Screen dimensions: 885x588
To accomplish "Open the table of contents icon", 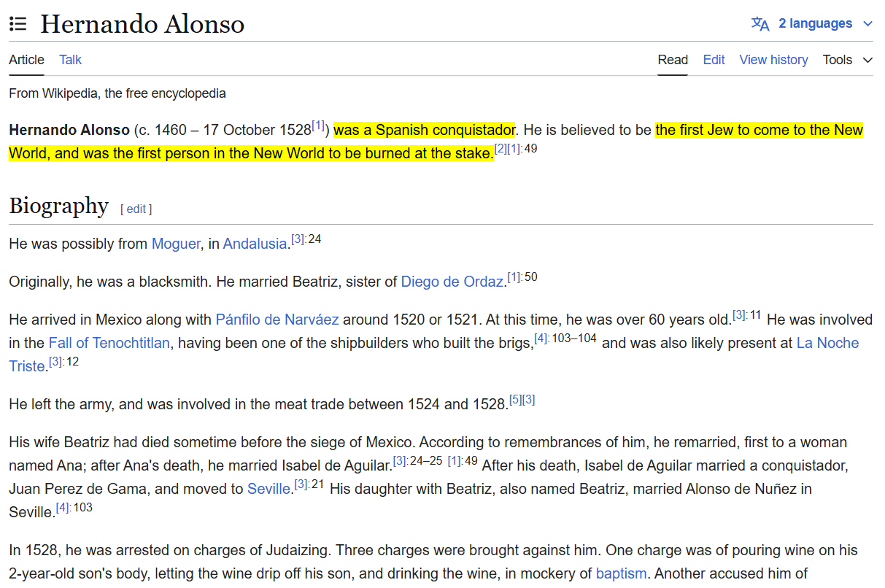I will point(18,24).
